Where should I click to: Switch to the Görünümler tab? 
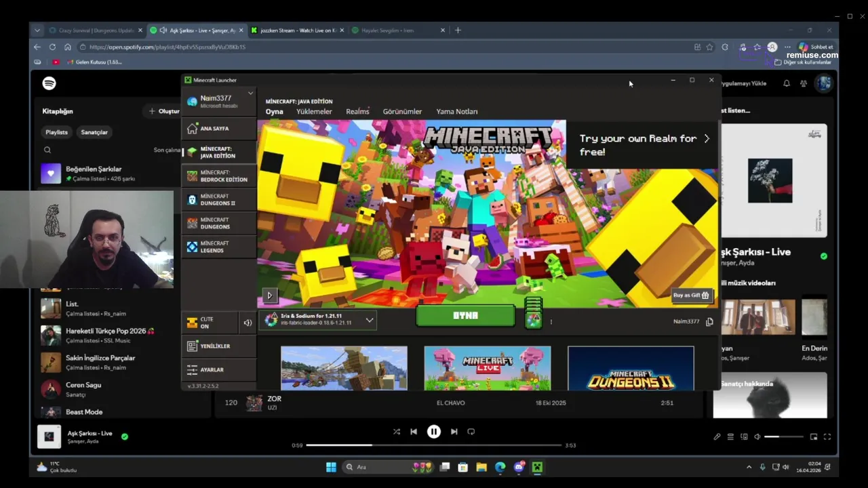tap(402, 111)
